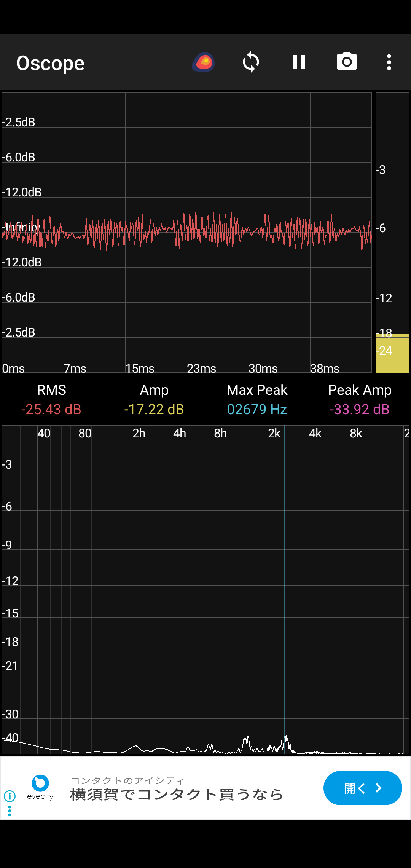Open the spectrogram heatmap icon

[x=204, y=62]
